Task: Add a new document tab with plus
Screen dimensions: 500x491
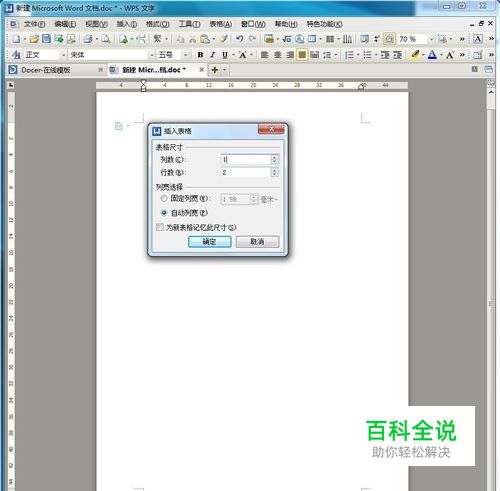Action: tap(215, 70)
